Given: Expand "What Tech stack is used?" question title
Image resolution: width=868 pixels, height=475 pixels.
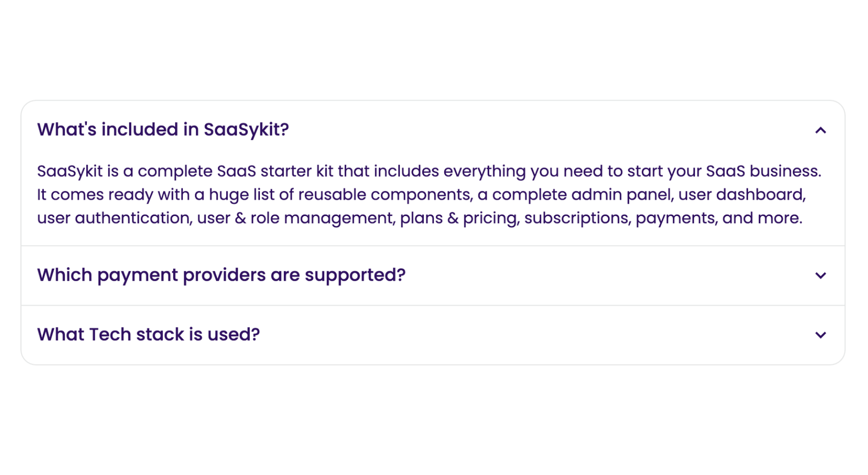Looking at the screenshot, I should coord(148,334).
